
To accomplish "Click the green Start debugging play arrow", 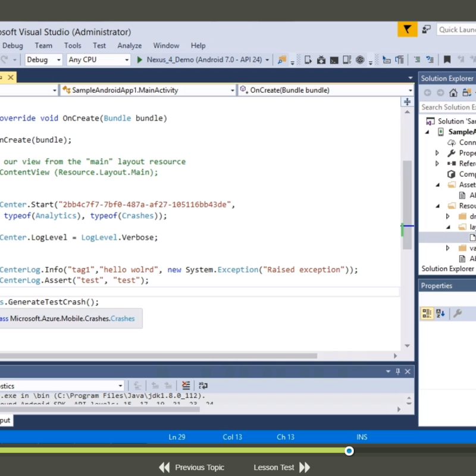I will 140,59.
